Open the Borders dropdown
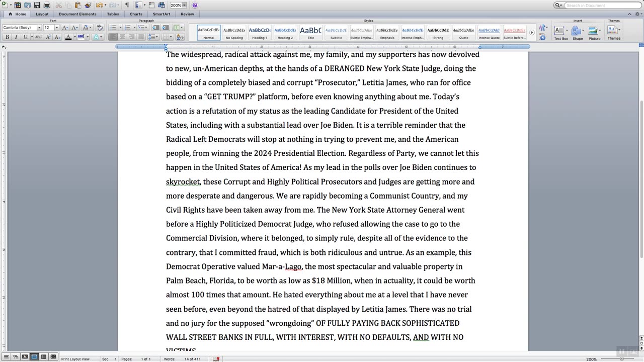 pos(168,37)
